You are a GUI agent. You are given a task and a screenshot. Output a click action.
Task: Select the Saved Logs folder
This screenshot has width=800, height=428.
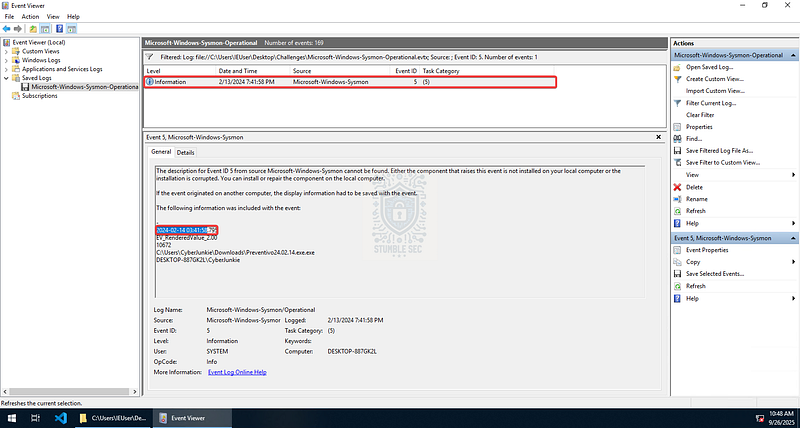(x=36, y=78)
